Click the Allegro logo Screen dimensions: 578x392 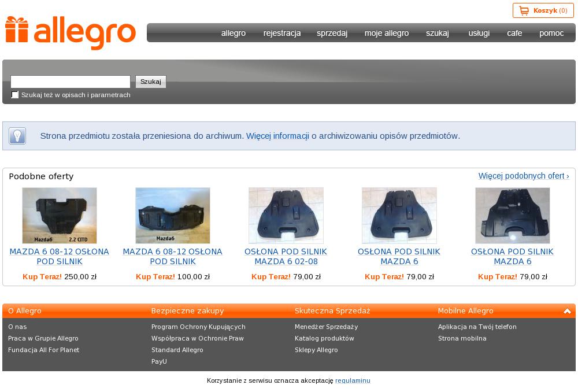[x=71, y=33]
